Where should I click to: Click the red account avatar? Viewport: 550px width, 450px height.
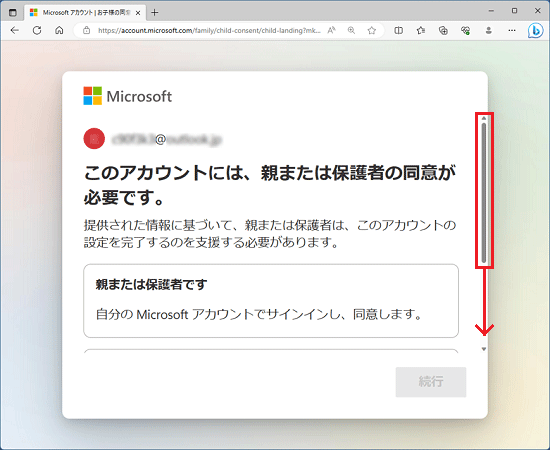[x=94, y=139]
